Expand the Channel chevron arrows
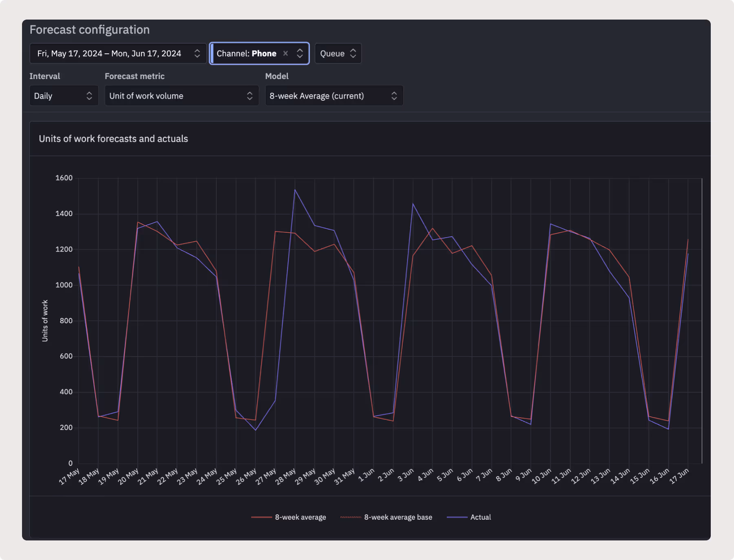This screenshot has height=560, width=734. point(300,53)
